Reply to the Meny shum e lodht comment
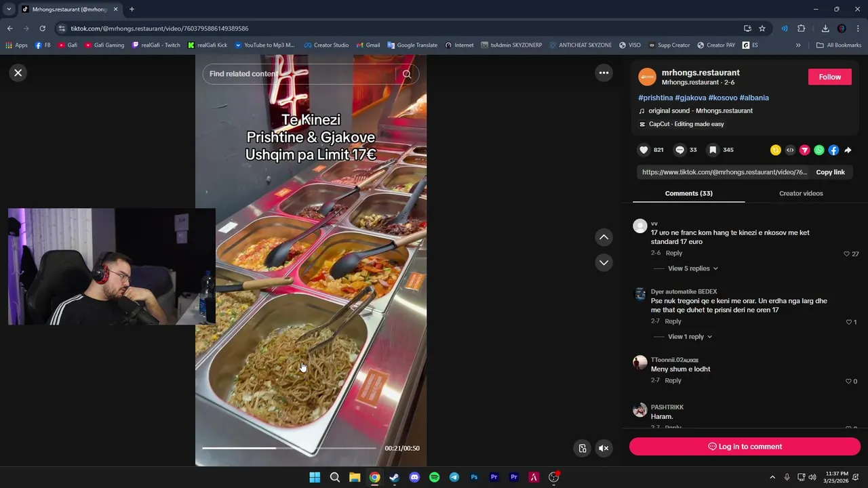The height and width of the screenshot is (488, 868). (673, 380)
